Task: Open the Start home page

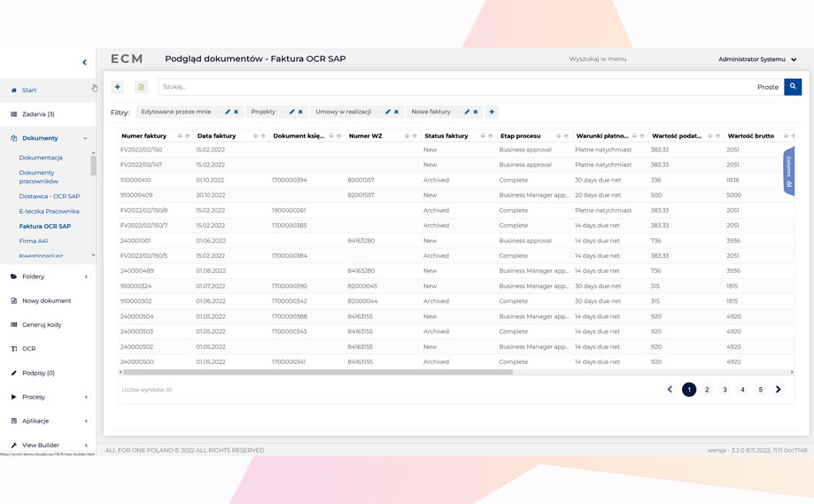Action: [x=29, y=90]
